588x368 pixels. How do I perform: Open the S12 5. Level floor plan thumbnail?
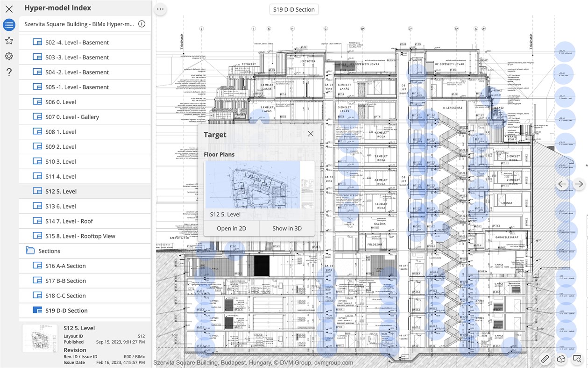259,185
